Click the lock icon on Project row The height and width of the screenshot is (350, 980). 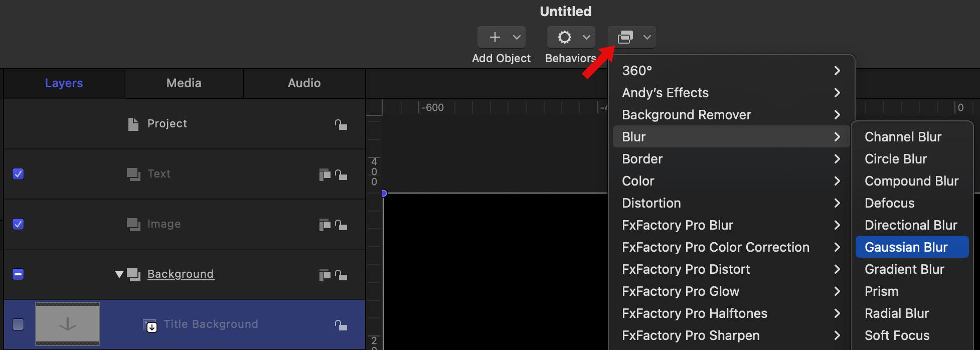pyautogui.click(x=341, y=124)
